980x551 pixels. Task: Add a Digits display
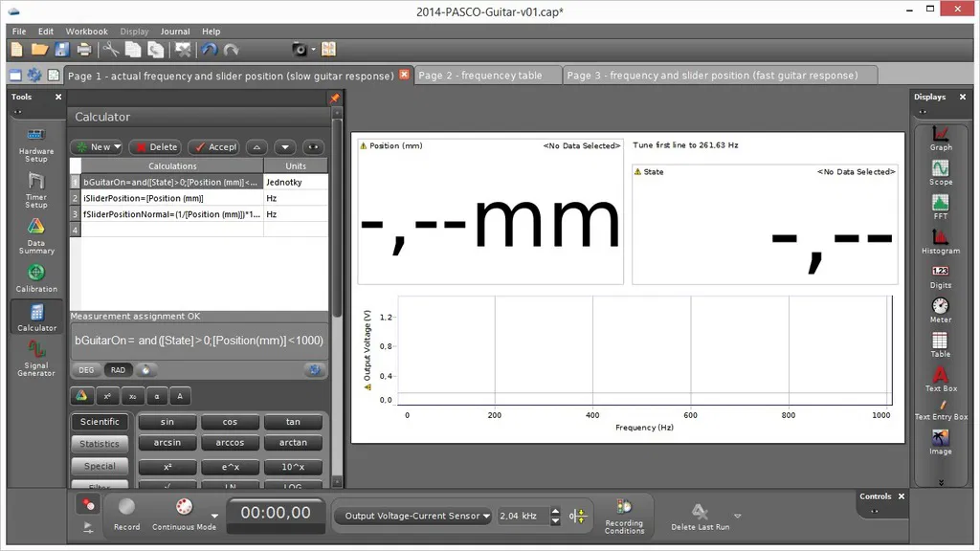[x=940, y=276]
